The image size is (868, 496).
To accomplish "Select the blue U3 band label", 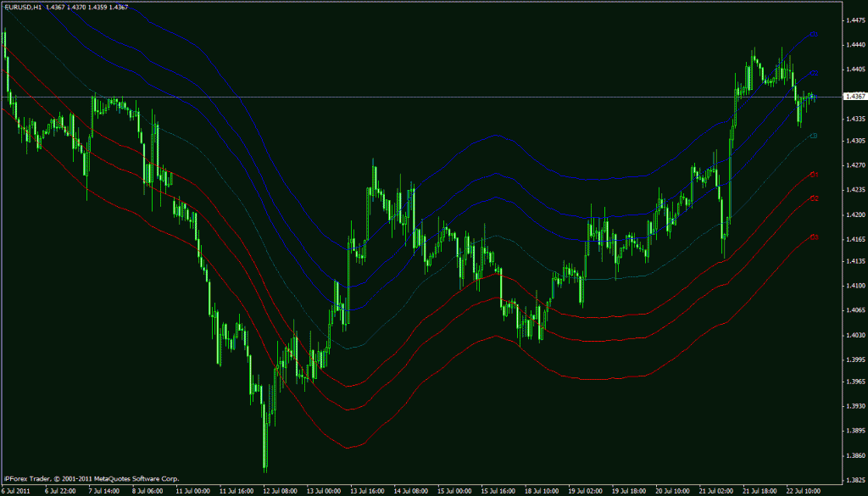I will 814,34.
